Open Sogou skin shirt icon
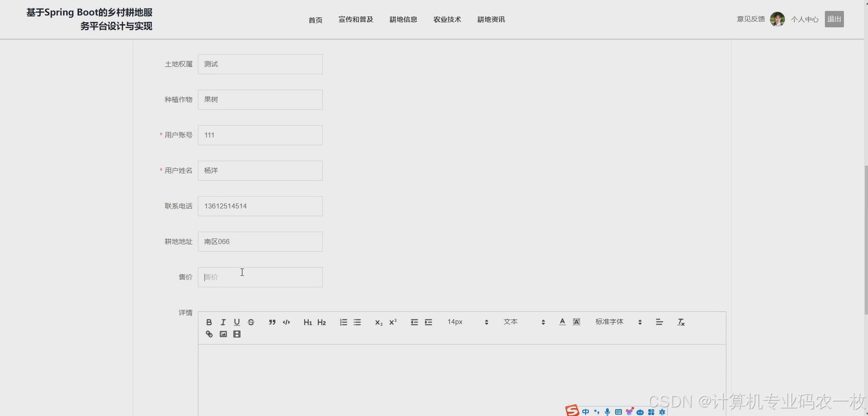This screenshot has height=416, width=868. [629, 412]
